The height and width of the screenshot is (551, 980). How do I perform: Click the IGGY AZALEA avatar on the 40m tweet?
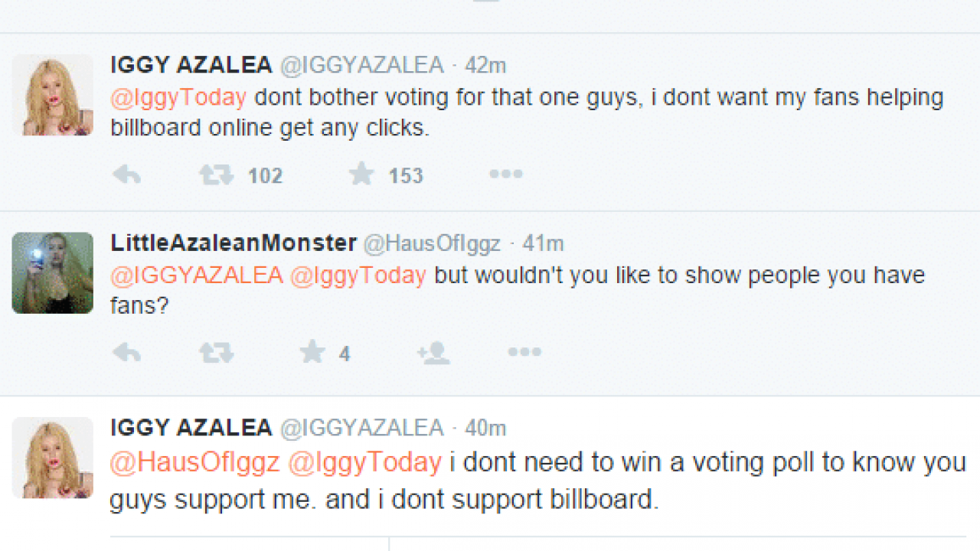(53, 458)
